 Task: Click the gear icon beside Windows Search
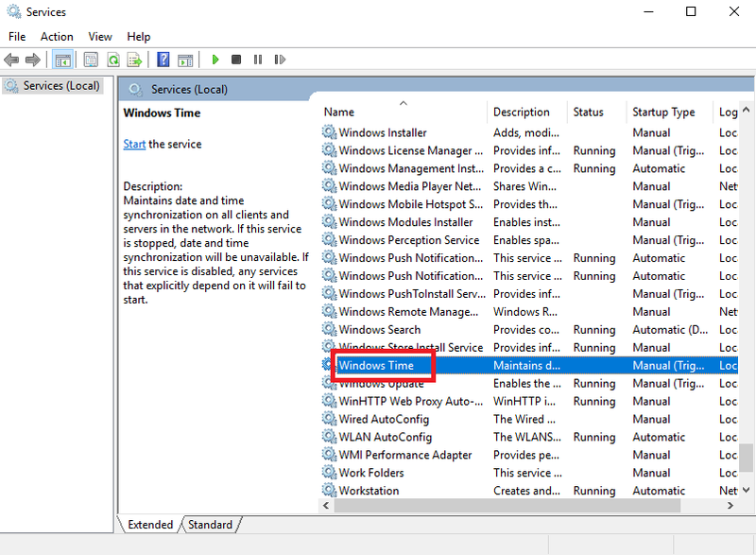329,329
